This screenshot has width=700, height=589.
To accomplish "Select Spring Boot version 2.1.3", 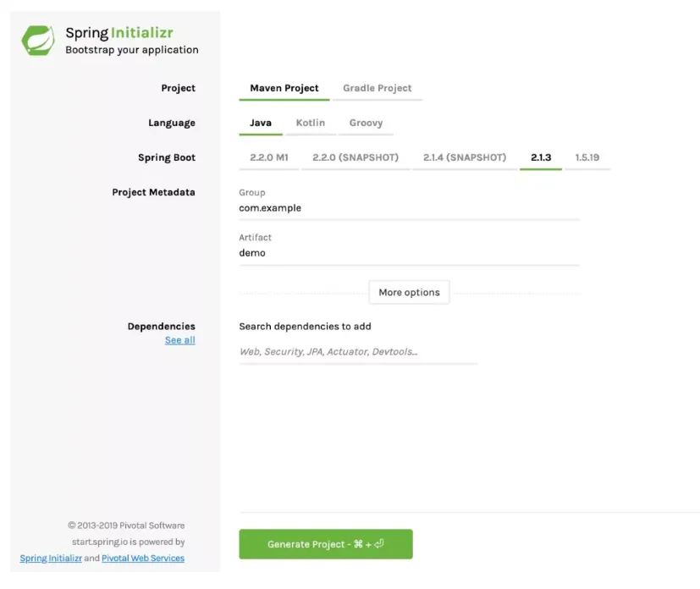I will coord(541,157).
